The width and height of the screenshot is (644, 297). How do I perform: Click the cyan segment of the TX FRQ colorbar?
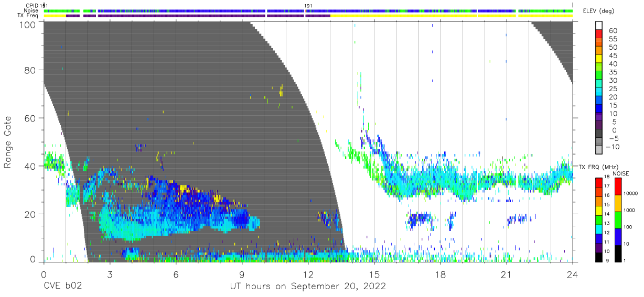click(599, 228)
